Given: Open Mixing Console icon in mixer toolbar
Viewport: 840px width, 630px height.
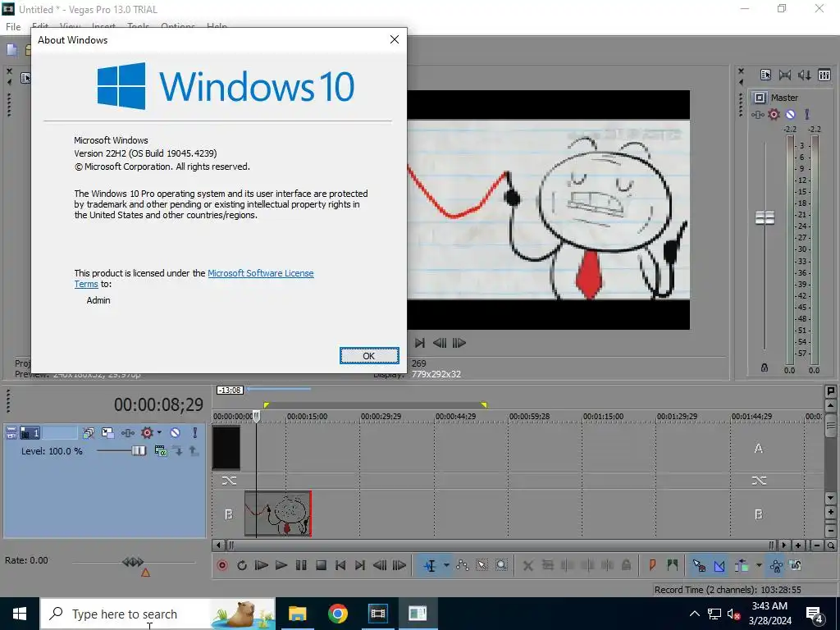Looking at the screenshot, I should click(824, 75).
